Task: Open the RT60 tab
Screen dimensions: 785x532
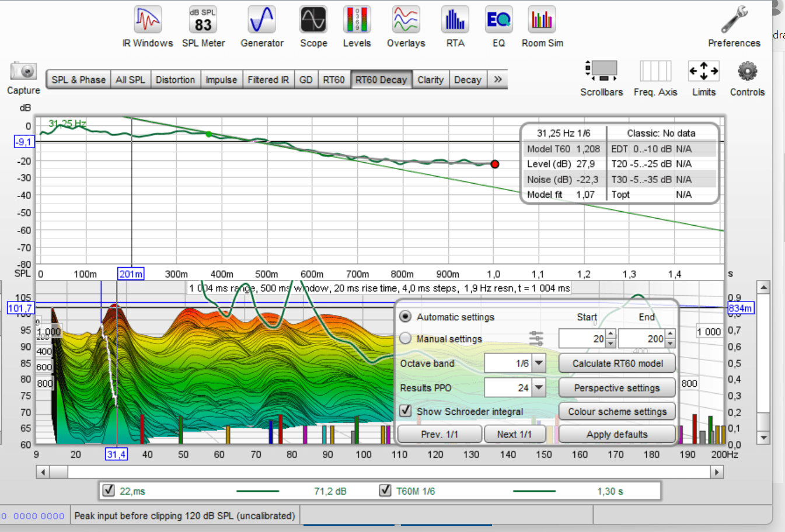Action: [x=334, y=80]
